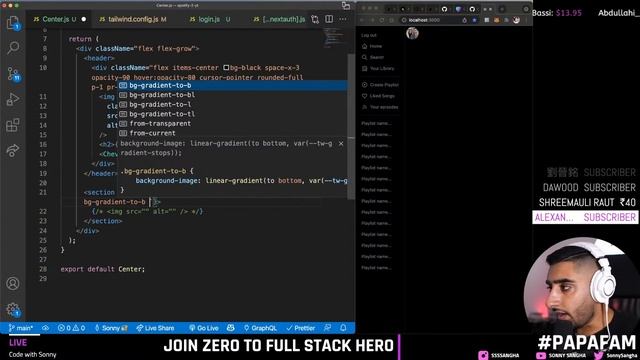Viewport: 640px width, 360px height.
Task: Click line number 28 in the gutter
Action: coord(43,269)
